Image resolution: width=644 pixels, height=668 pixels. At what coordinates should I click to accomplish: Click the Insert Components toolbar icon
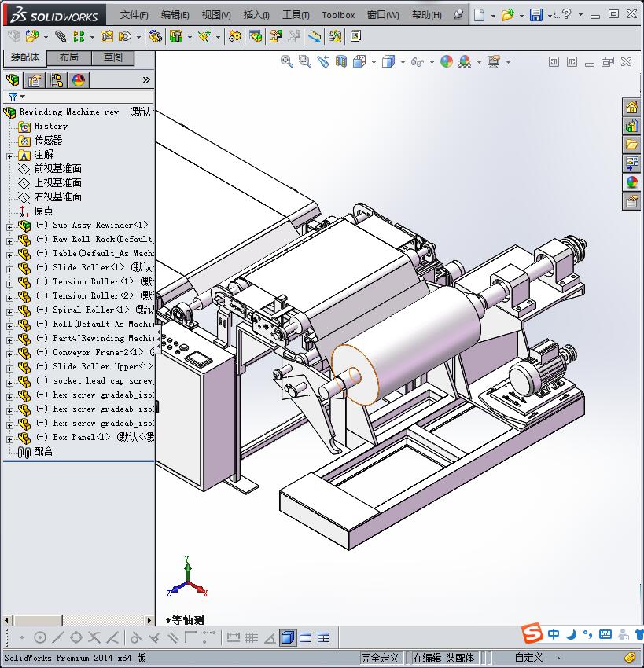point(31,37)
